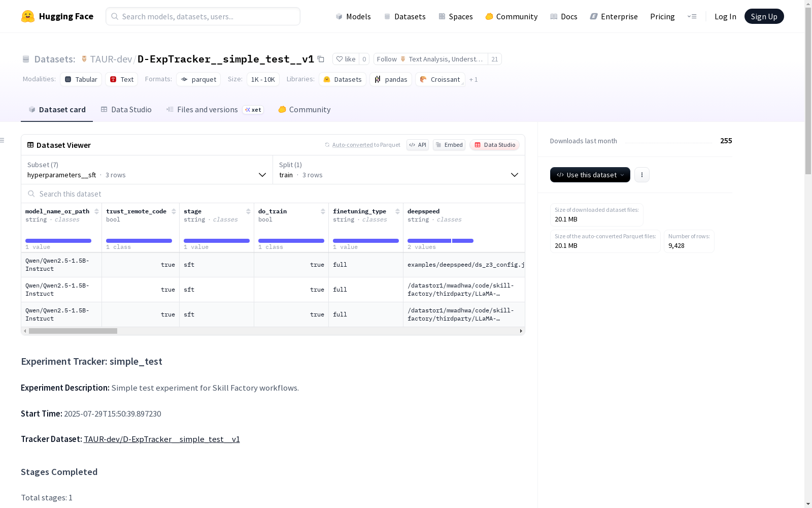Screen dimensions: 812x508
Task: Select the parquet format tag
Action: coord(198,79)
